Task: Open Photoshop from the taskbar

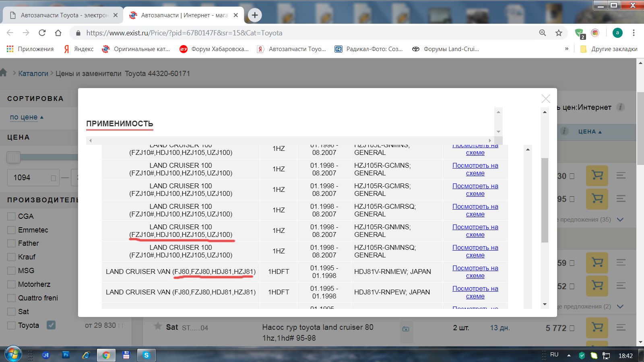Action: coord(66,355)
